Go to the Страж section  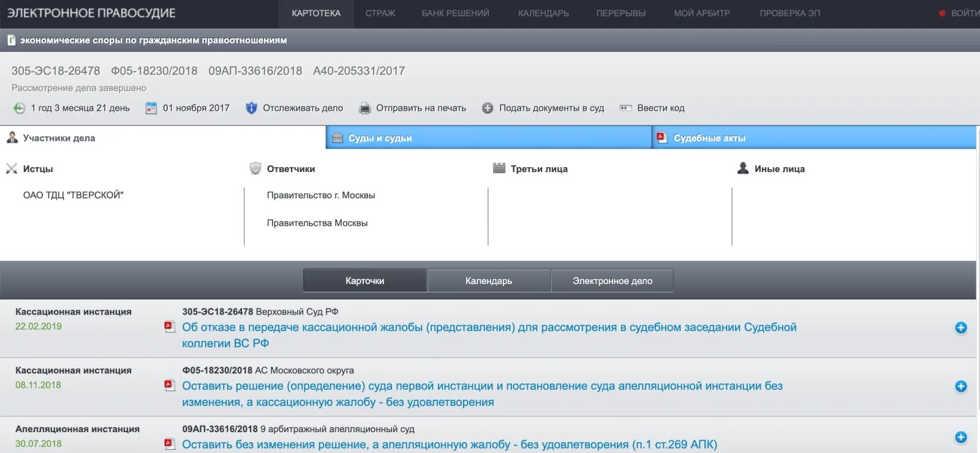point(380,13)
